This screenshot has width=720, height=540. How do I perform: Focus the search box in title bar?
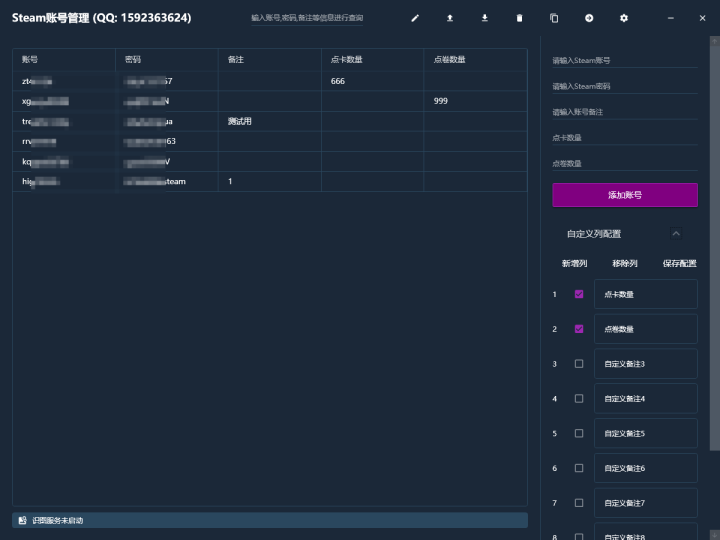coord(307,18)
